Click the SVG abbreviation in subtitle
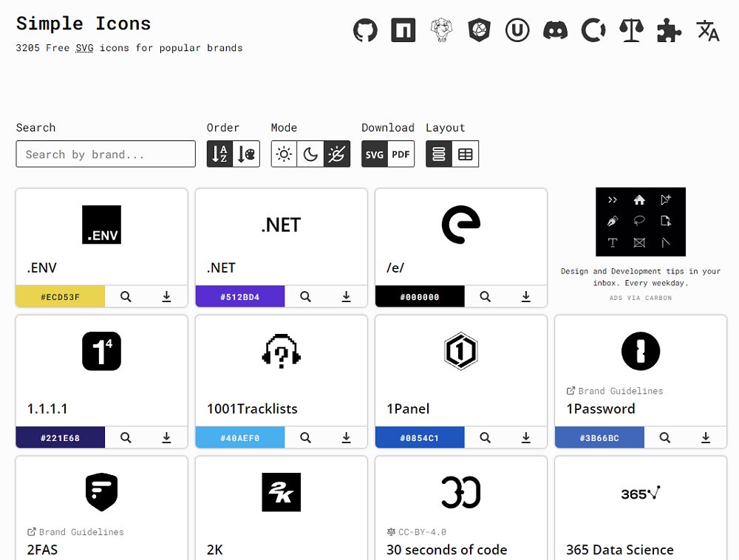739x560 pixels. pyautogui.click(x=84, y=48)
